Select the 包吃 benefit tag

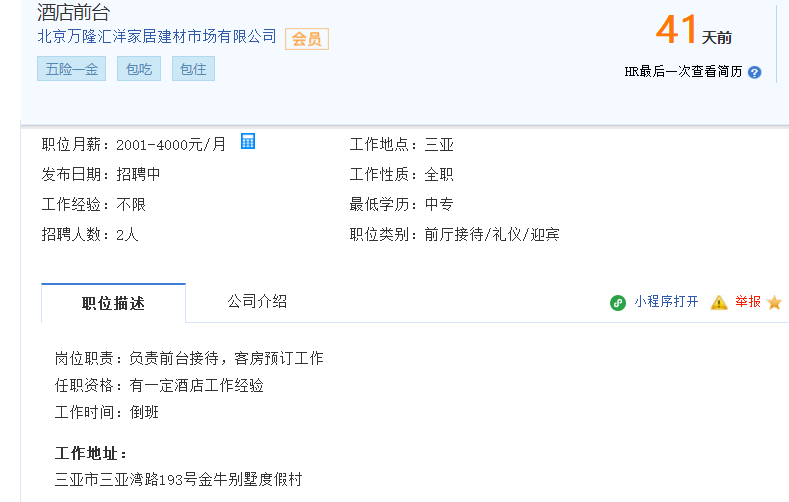139,69
